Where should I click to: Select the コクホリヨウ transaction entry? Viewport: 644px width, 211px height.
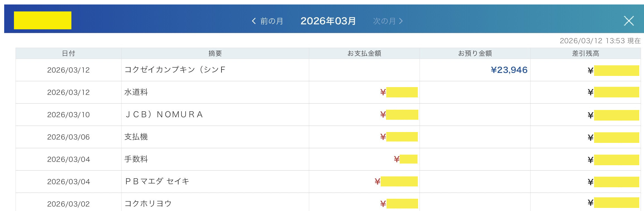[x=148, y=203]
